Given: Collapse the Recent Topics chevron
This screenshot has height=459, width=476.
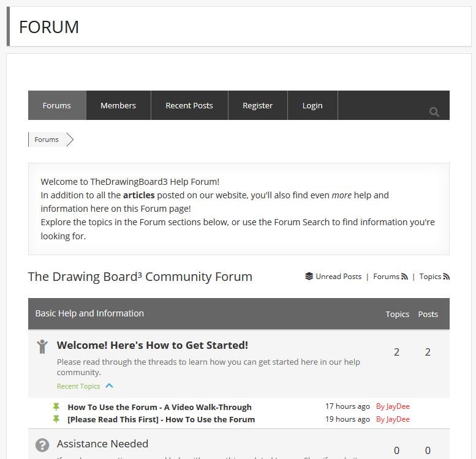Looking at the screenshot, I should 109,386.
